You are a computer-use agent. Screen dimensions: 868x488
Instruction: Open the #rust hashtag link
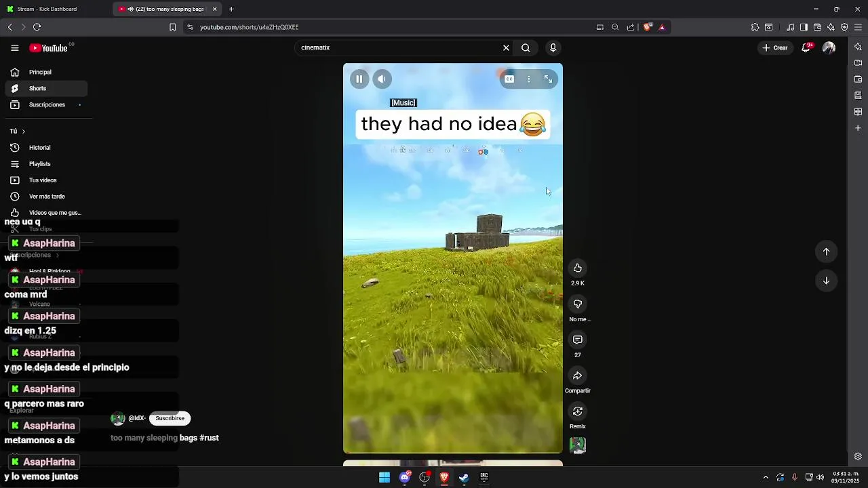(x=210, y=438)
